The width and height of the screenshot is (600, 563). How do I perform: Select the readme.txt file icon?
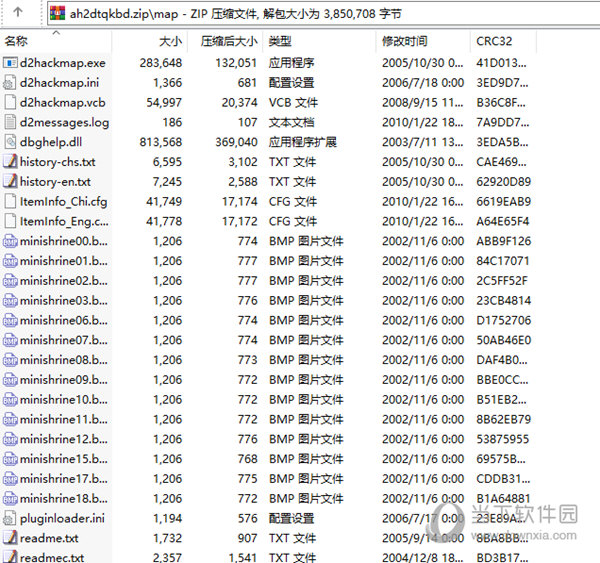pyautogui.click(x=10, y=538)
